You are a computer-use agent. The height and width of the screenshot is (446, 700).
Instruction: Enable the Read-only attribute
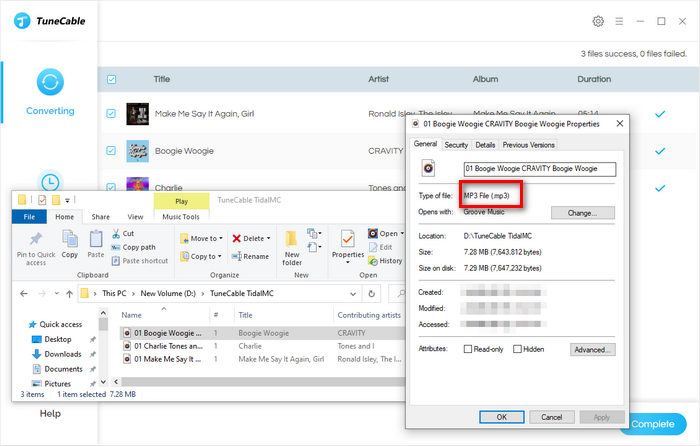point(468,349)
